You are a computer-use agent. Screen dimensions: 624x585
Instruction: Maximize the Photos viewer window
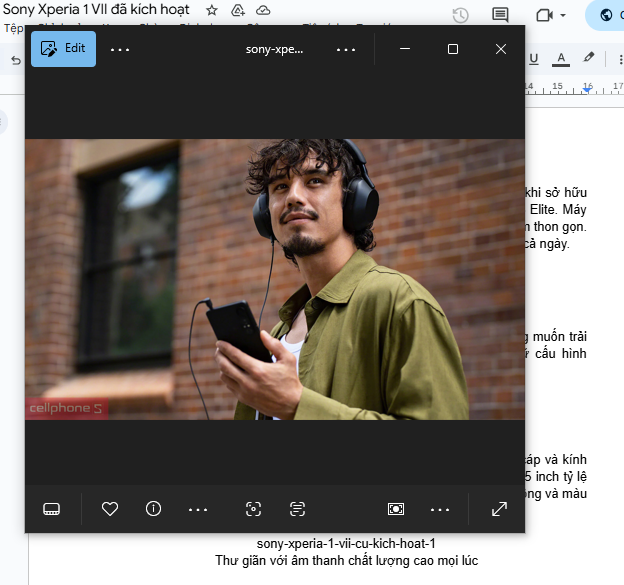click(453, 49)
